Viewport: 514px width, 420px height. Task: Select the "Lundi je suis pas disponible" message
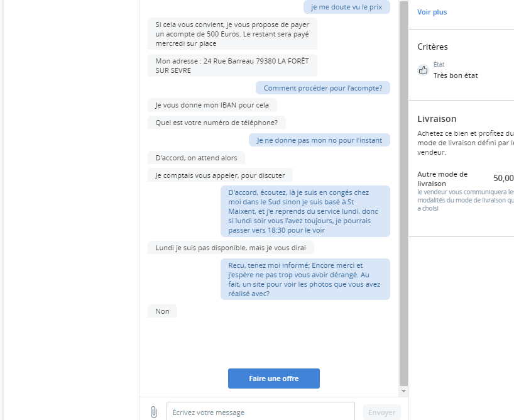pyautogui.click(x=231, y=248)
